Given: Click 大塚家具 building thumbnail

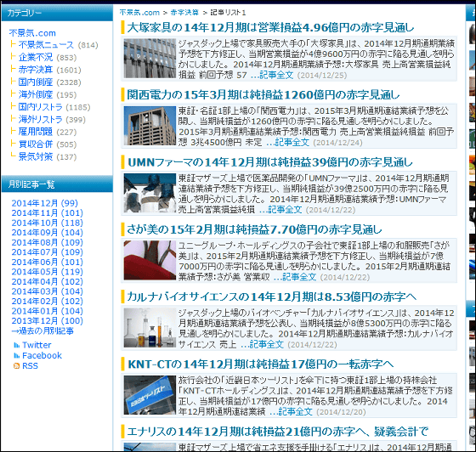Looking at the screenshot, I should pyautogui.click(x=150, y=59).
